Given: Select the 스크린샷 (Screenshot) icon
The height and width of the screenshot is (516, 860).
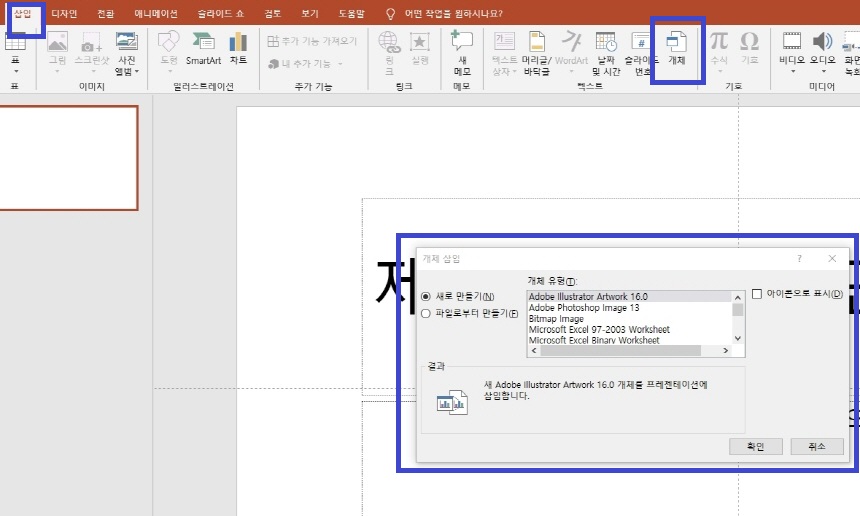Looking at the screenshot, I should 91,42.
